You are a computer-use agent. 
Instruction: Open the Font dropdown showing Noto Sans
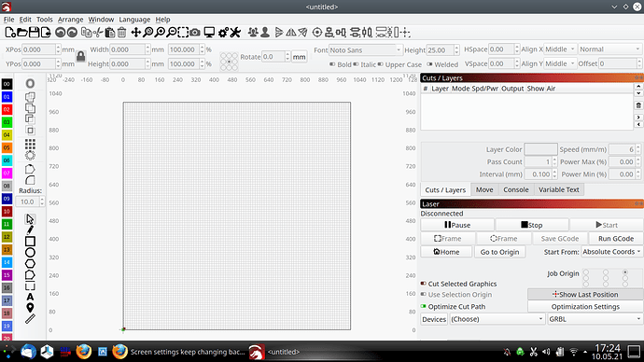[x=365, y=50]
